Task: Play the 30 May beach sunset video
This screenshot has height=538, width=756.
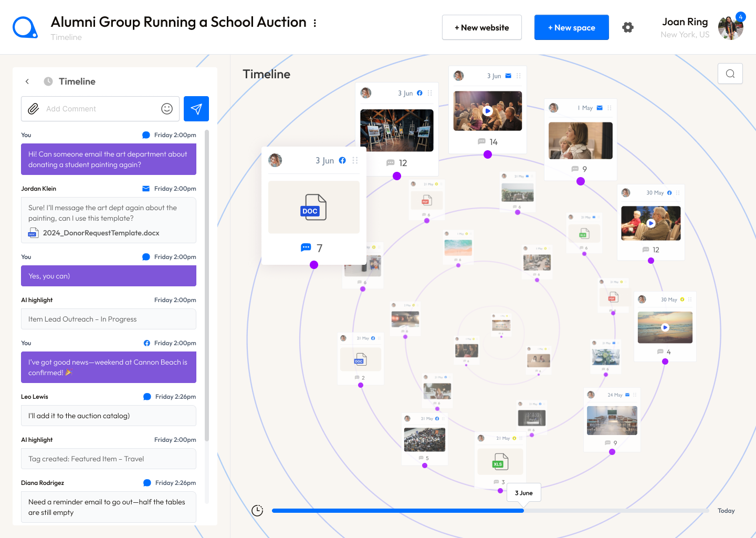Action: click(665, 327)
